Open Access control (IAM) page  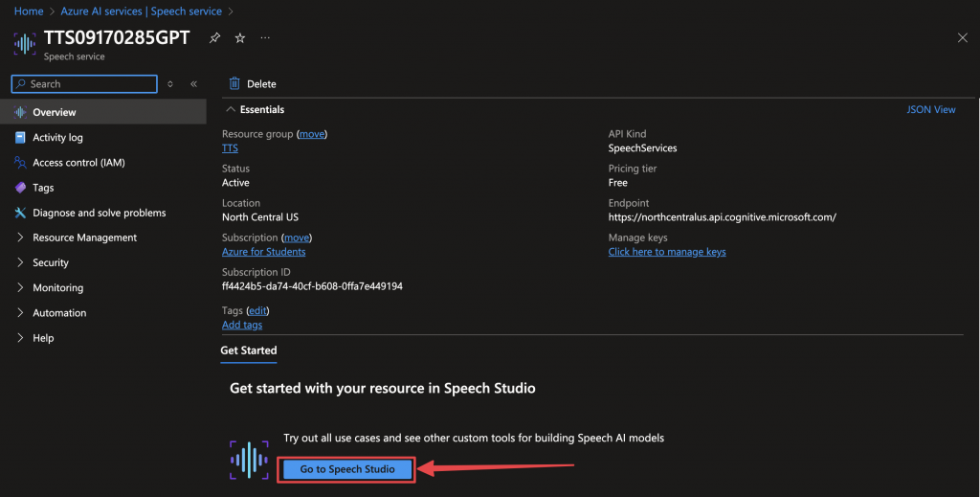[x=78, y=163]
